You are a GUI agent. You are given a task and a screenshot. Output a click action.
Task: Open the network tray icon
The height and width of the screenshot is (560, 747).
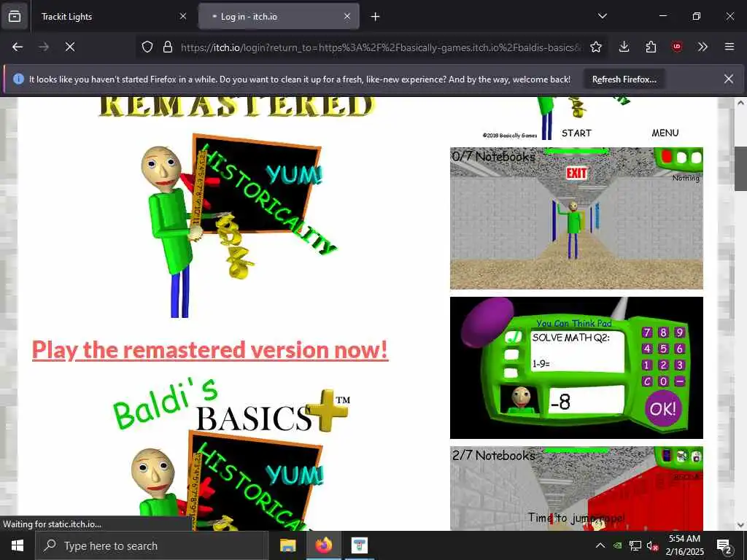(635, 545)
